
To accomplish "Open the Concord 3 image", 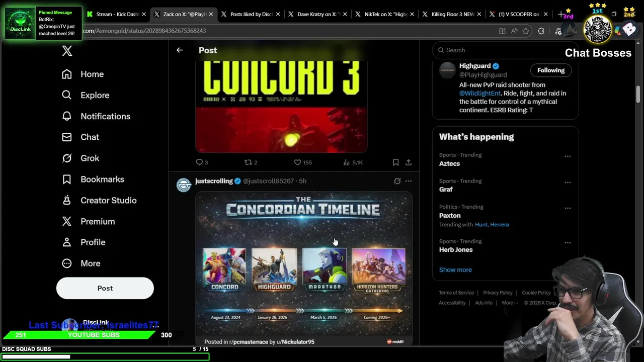I will click(x=281, y=107).
